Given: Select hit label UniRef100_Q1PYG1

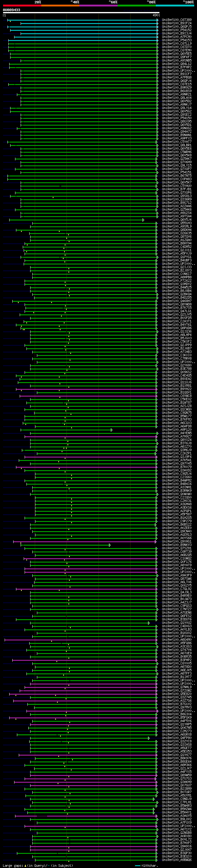Looking at the screenshot, I should click(x=177, y=257).
